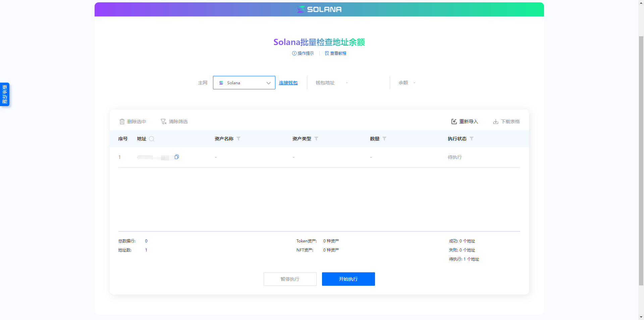Click the 失败: 0 个地址 summary text
Image resolution: width=644 pixels, height=320 pixels.
click(462, 250)
